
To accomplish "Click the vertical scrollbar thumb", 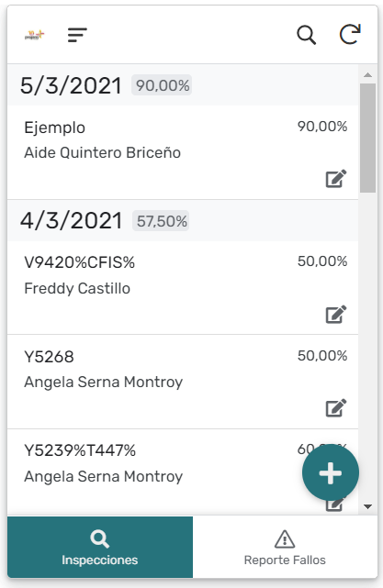I will pyautogui.click(x=368, y=138).
